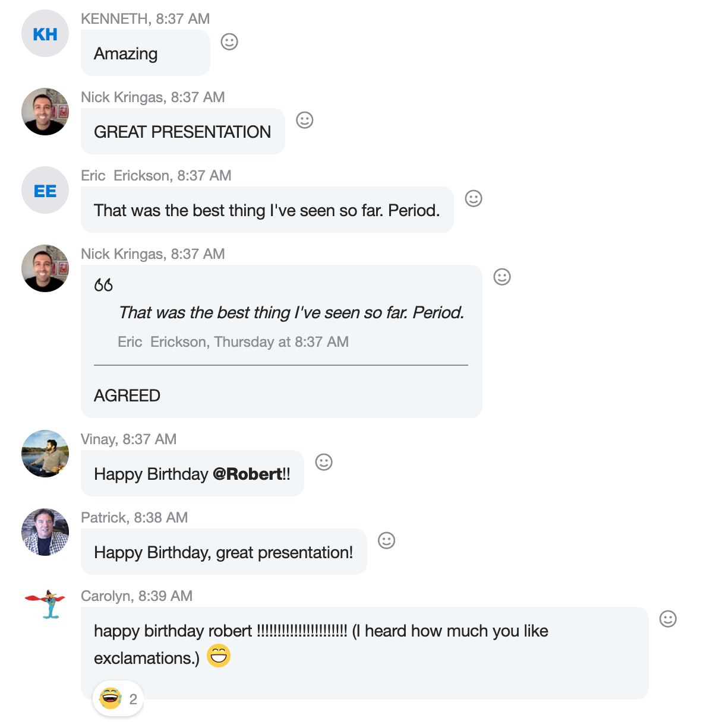Click the quote mark icon in Nick's reply
Screen dimensions: 713x728
point(103,285)
